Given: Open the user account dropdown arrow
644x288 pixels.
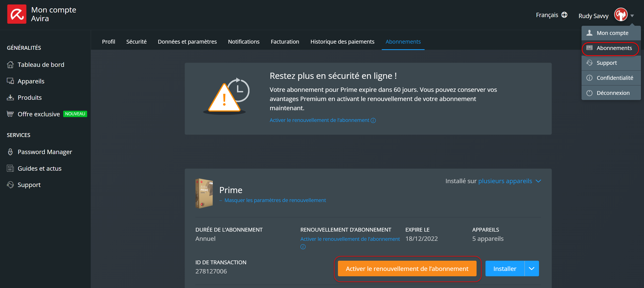Looking at the screenshot, I should click(x=632, y=16).
